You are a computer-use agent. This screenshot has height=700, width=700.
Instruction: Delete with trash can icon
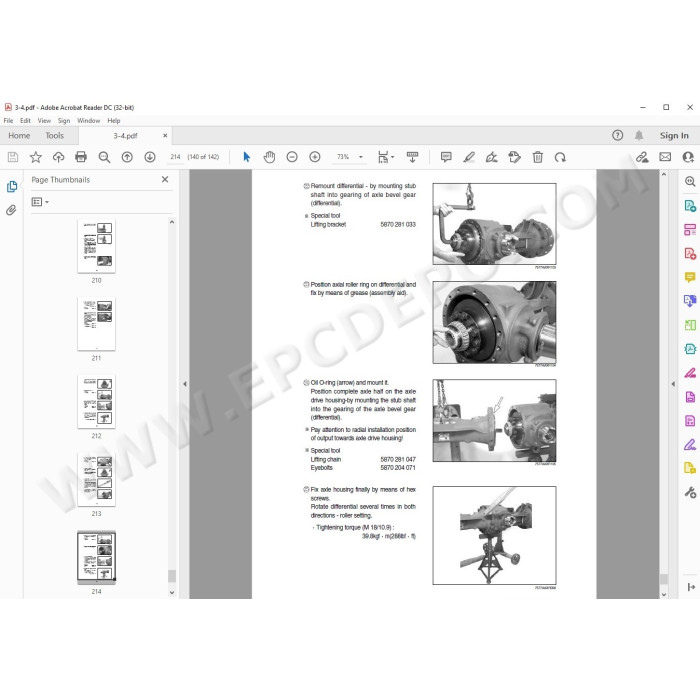[x=538, y=157]
